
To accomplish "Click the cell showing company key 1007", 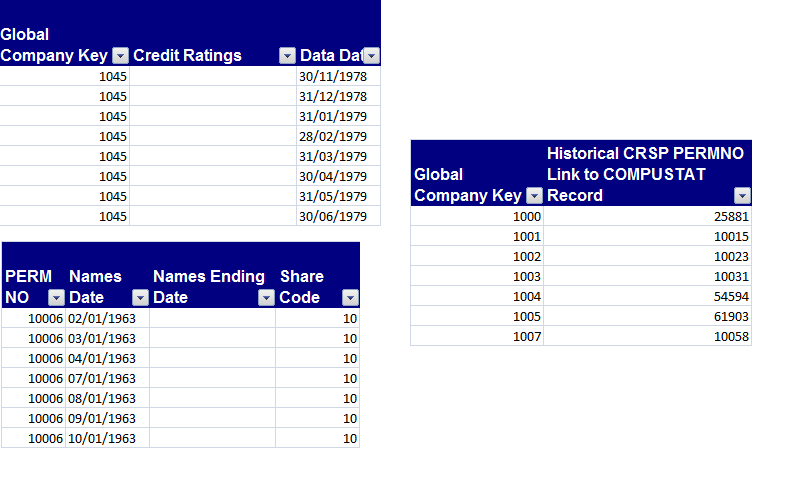I will click(x=477, y=336).
